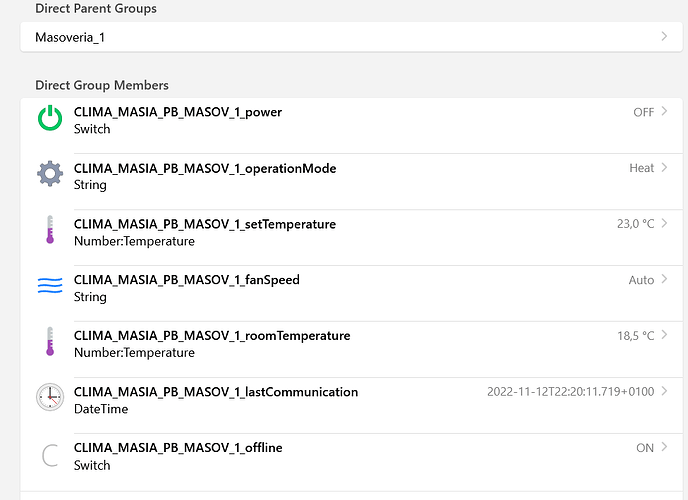Viewport: 688px width, 500px height.
Task: Open CLIMA_MASIA_PB_MASOV_1_power item
Action: (x=178, y=112)
